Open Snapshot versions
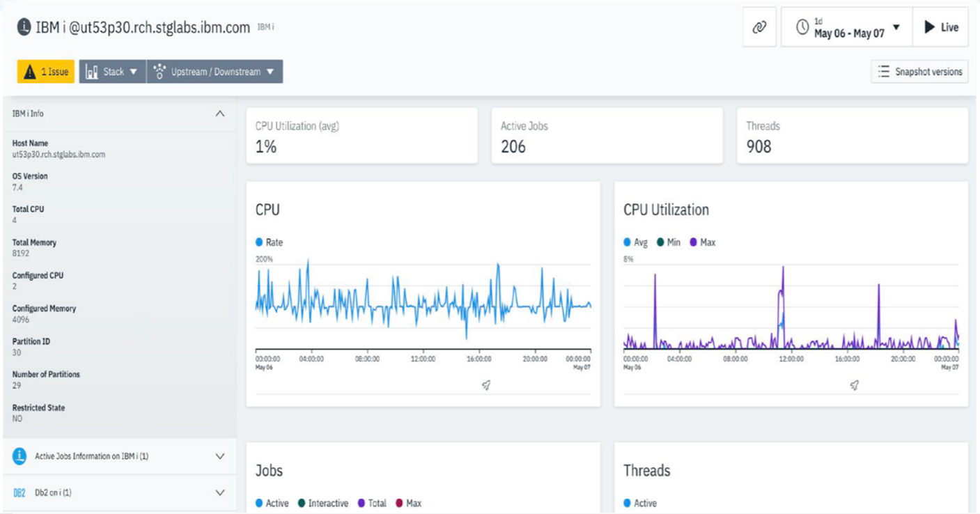Screen dimensions: 980x514 pos(919,72)
